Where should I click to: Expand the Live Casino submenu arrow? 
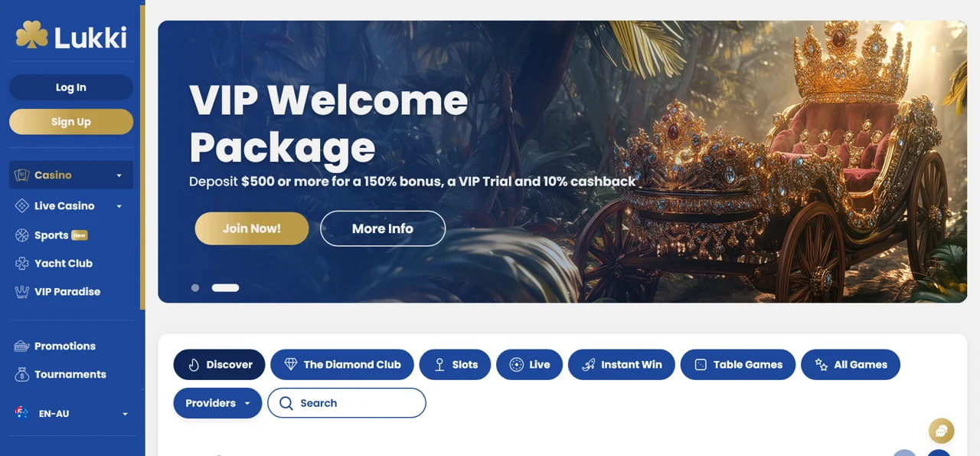coord(119,206)
